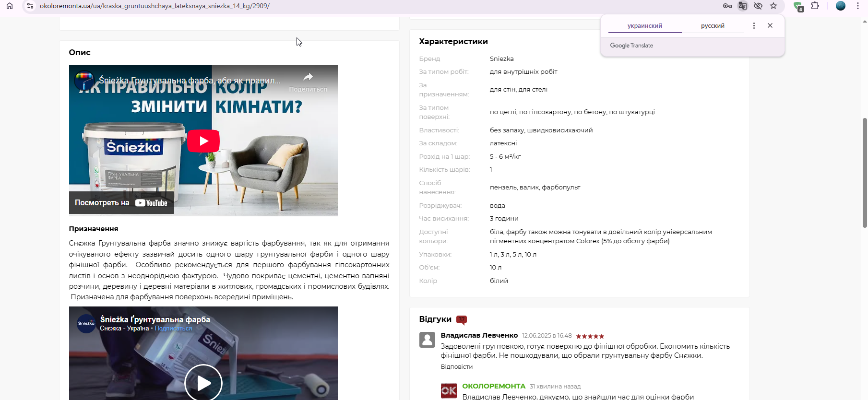
Task: Click the 1 л, 3 л, 5 л, 10 л packaging value
Action: pyautogui.click(x=513, y=254)
